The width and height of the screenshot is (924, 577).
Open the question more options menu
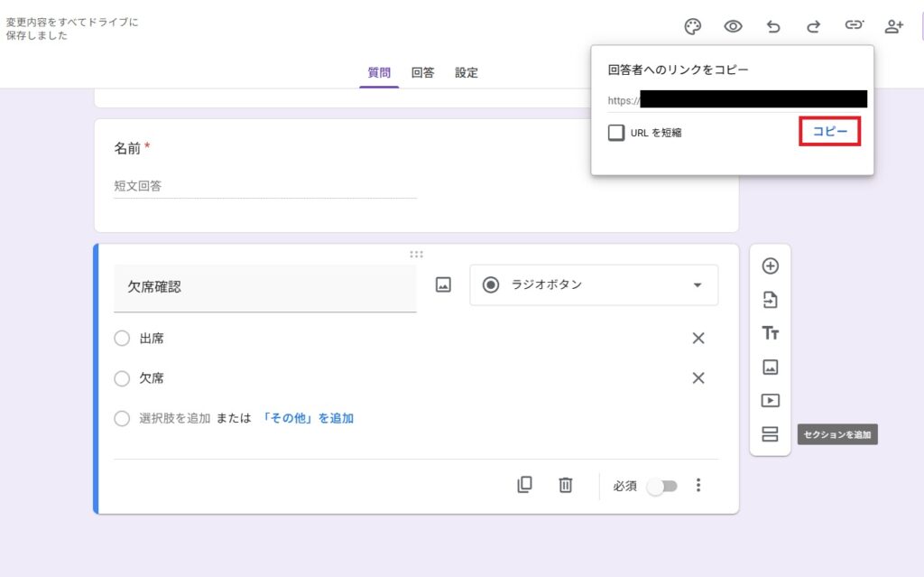click(698, 485)
